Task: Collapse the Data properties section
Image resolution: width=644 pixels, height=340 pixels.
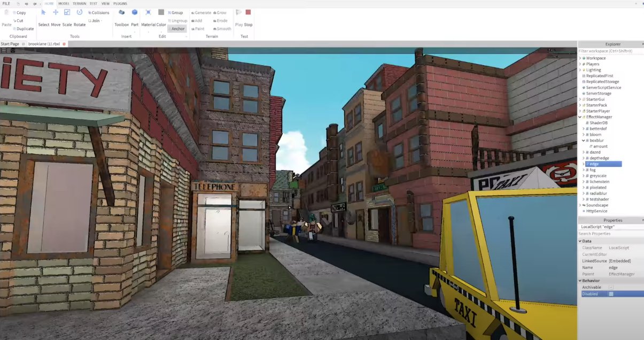Action: (x=580, y=241)
